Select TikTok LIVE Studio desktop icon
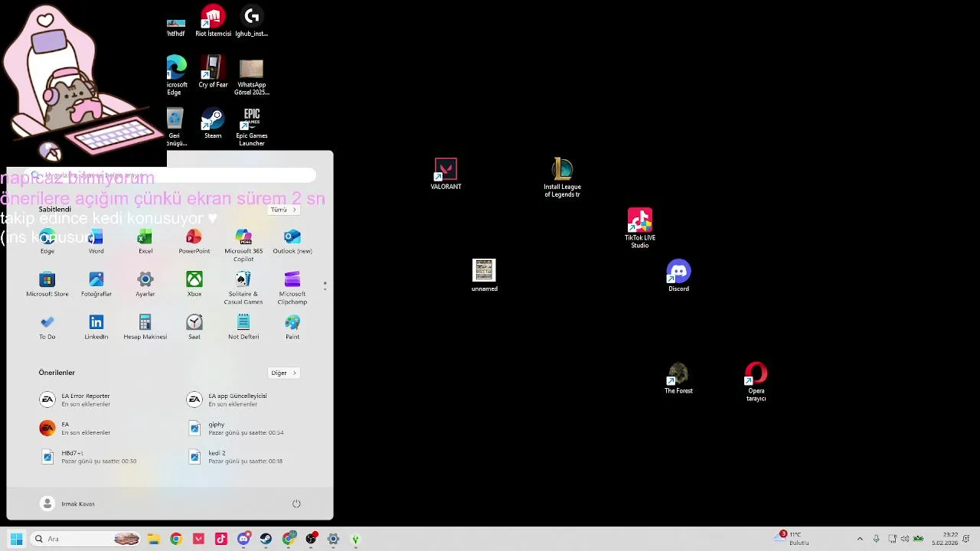Image resolution: width=980 pixels, height=551 pixels. tap(640, 228)
